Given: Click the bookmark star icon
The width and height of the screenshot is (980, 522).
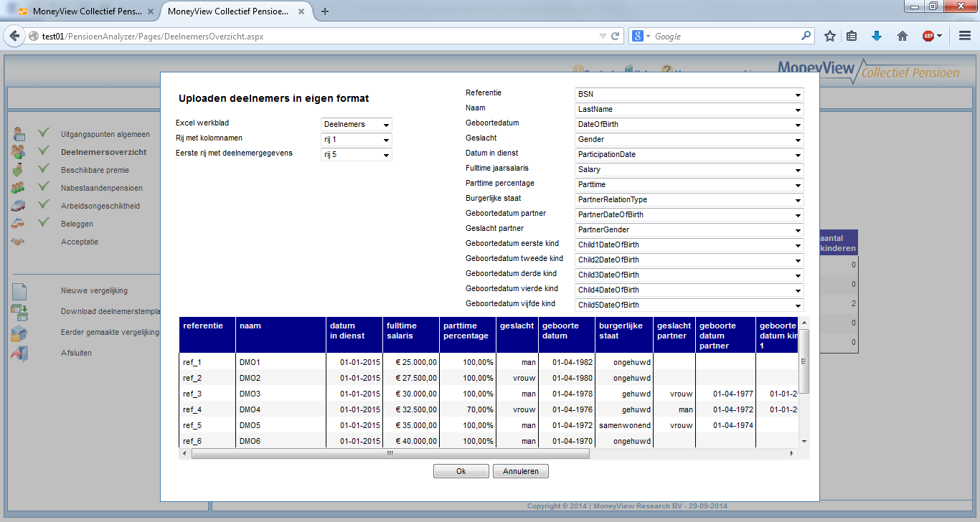Looking at the screenshot, I should (830, 36).
